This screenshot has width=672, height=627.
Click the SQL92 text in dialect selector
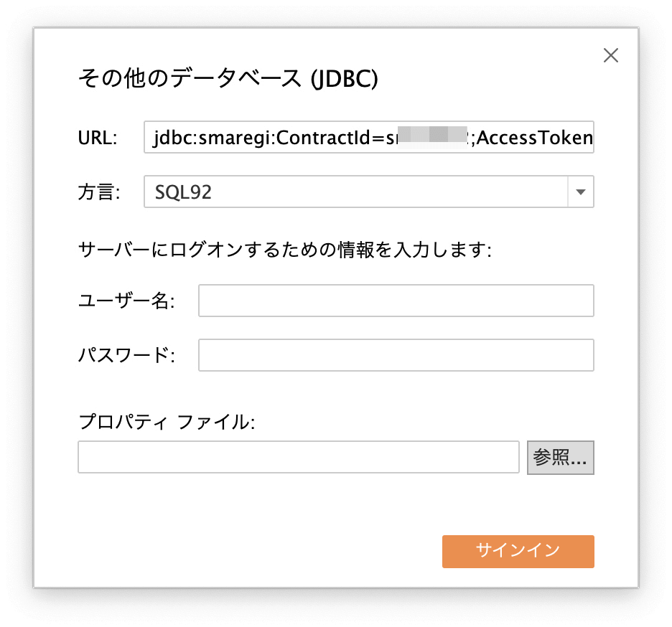(x=183, y=192)
